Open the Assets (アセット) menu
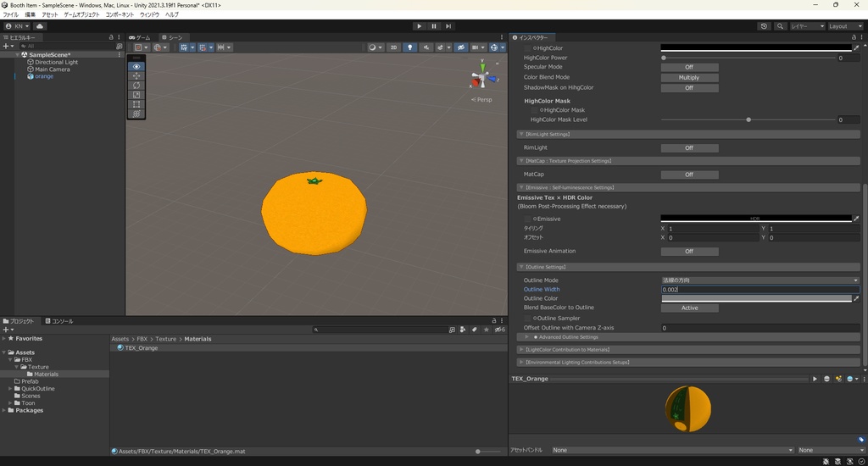Screen dimensions: 868x466 [x=49, y=15]
